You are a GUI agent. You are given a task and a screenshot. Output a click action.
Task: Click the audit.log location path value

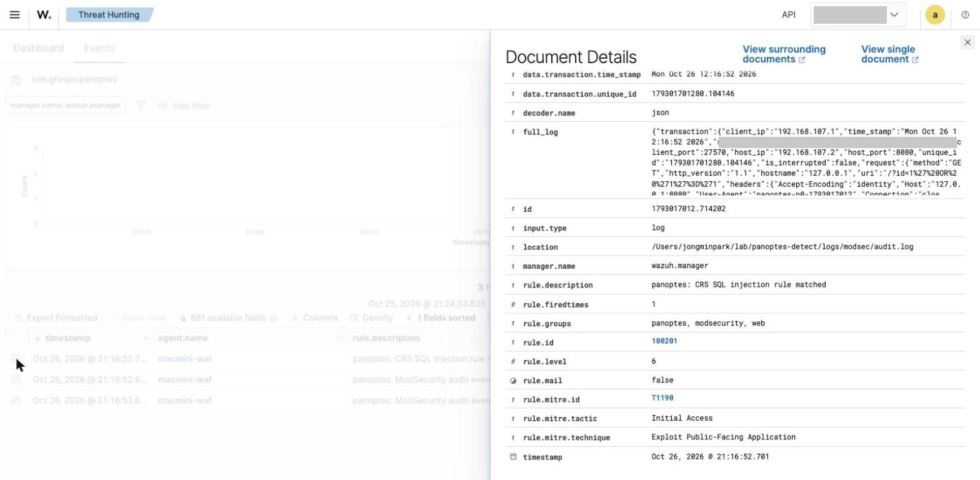tap(782, 247)
